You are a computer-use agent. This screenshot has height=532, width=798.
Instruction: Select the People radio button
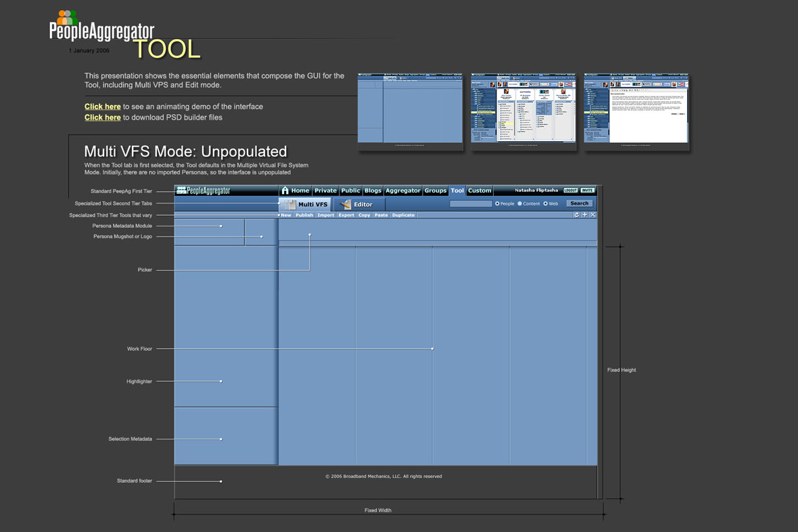[x=497, y=203]
